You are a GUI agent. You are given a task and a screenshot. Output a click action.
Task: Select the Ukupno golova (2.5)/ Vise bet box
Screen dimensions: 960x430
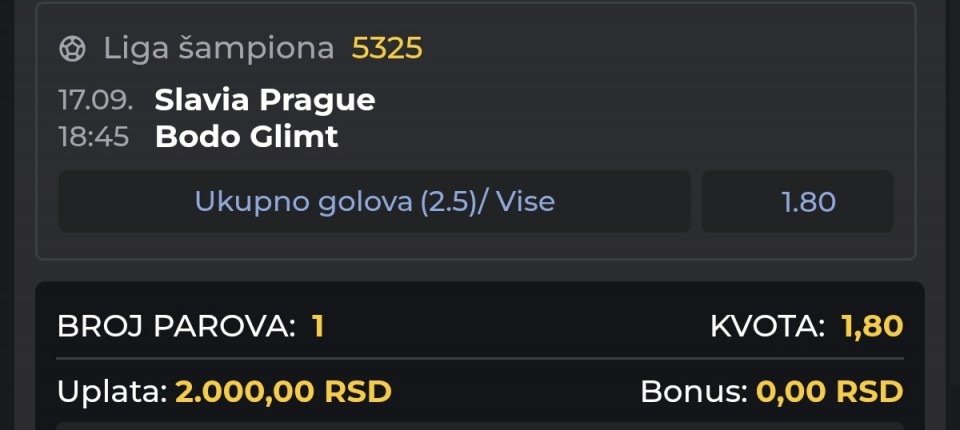coord(375,202)
